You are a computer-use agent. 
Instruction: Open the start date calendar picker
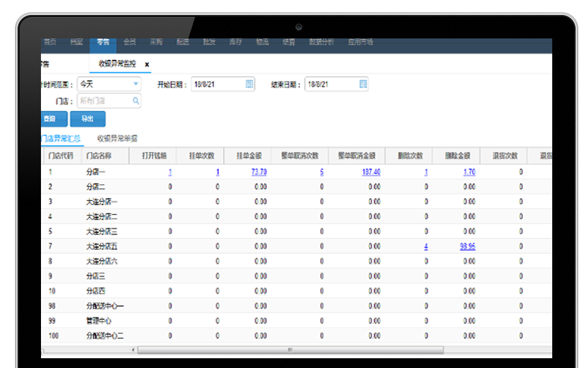point(250,84)
